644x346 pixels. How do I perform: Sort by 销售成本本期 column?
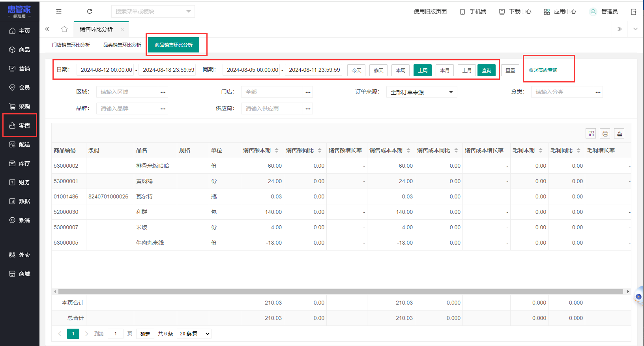408,150
